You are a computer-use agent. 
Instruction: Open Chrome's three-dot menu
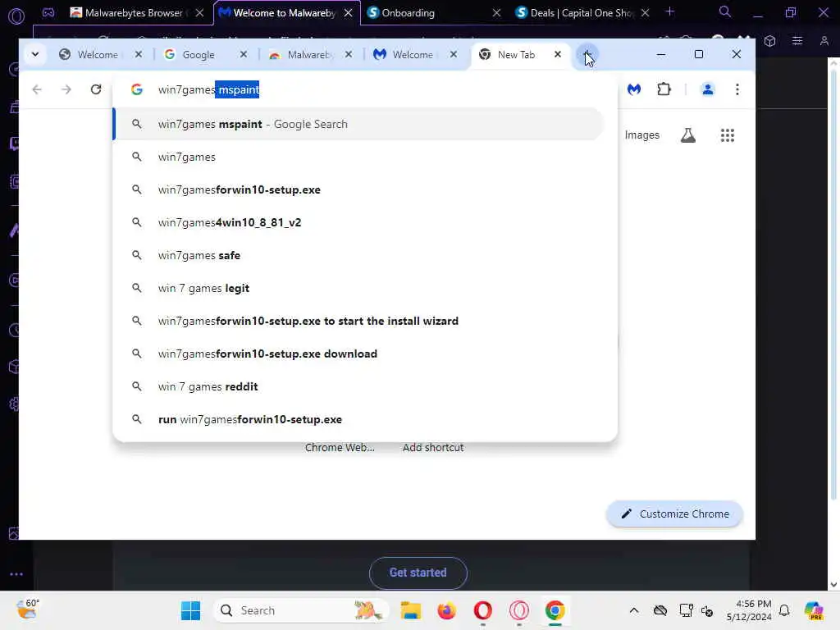(737, 89)
